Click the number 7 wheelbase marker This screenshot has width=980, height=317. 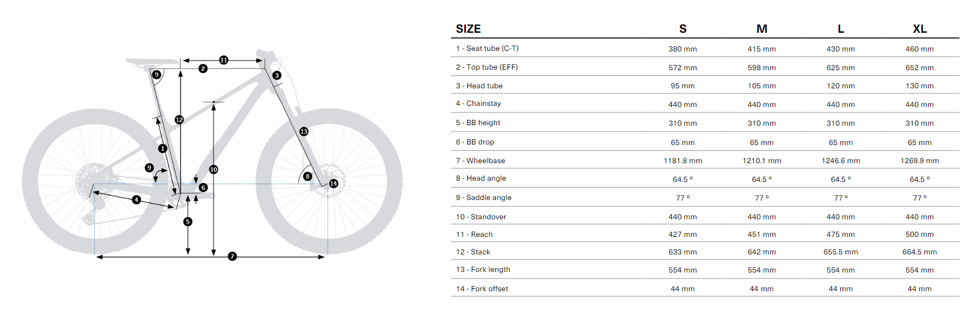(x=232, y=256)
